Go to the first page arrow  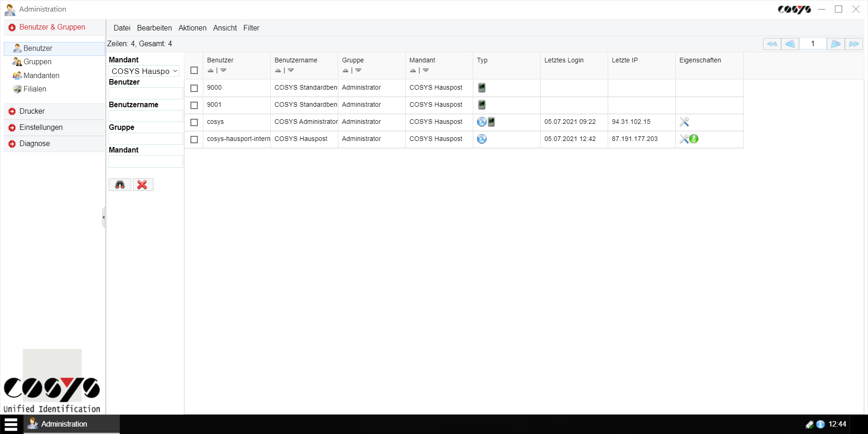click(772, 44)
